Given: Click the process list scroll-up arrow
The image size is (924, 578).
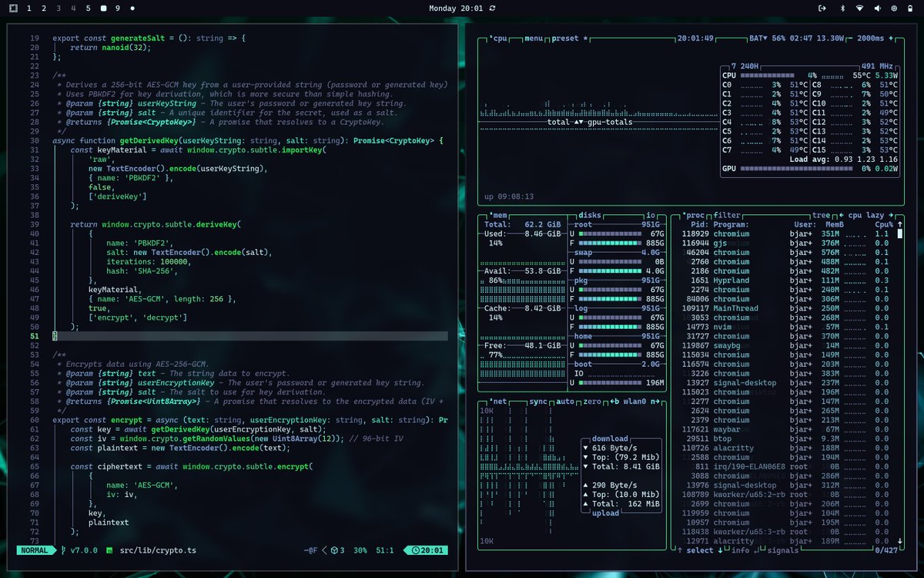Looking at the screenshot, I should click(x=900, y=224).
